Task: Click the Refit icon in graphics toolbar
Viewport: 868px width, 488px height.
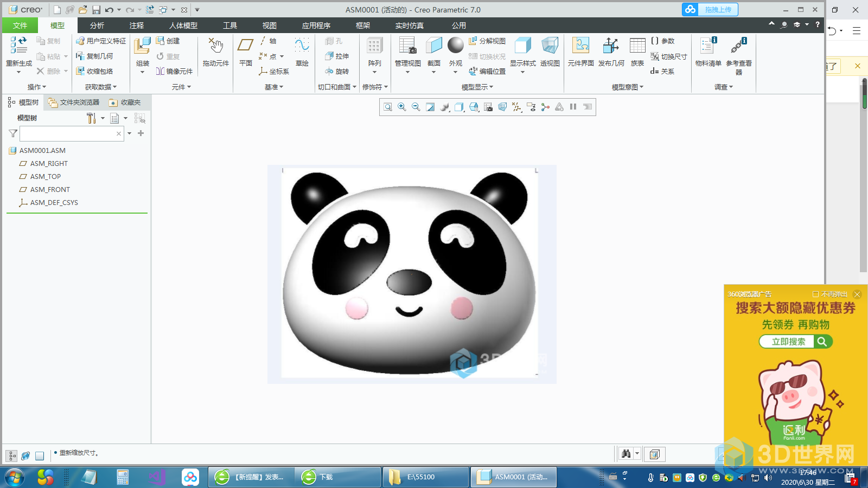Action: click(x=388, y=107)
